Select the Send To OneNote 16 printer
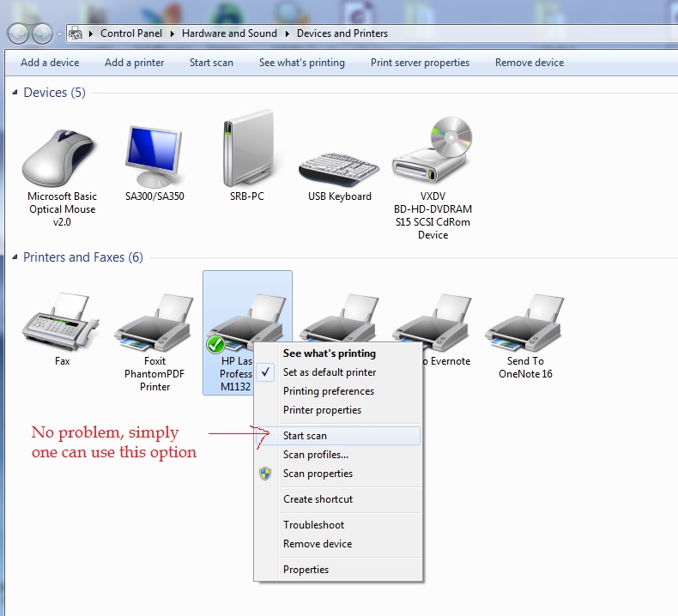The image size is (678, 616). click(x=524, y=323)
